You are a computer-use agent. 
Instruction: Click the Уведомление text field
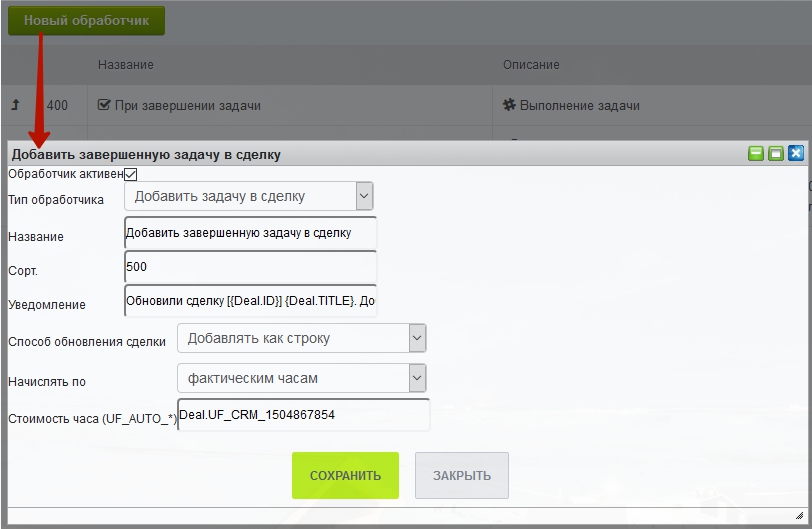[x=250, y=301]
